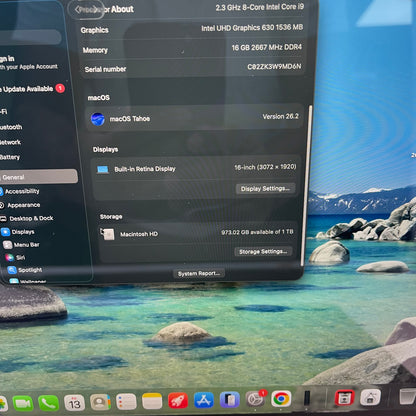Open Menu Bar settings in sidebar
This screenshot has height=416, width=416.
click(21, 245)
